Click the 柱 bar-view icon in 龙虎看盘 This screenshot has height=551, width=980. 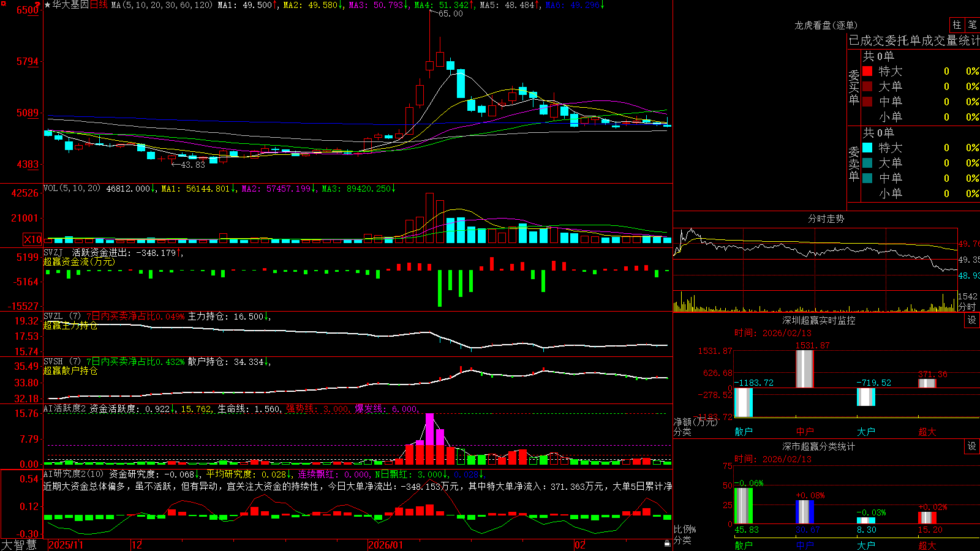tap(957, 25)
